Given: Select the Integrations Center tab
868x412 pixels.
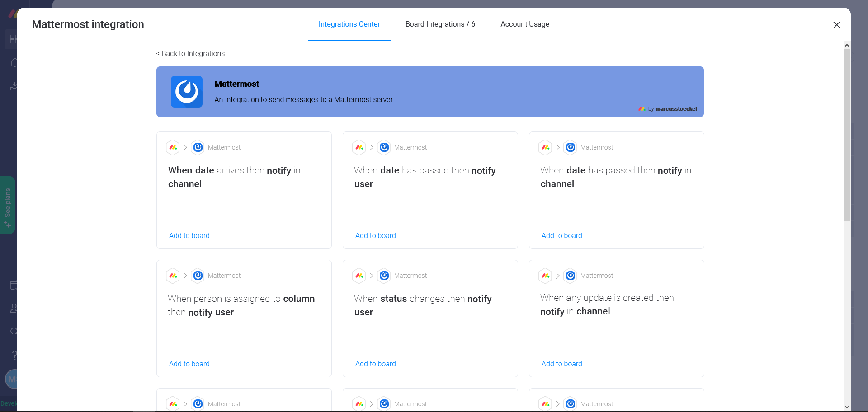Looking at the screenshot, I should click(349, 24).
